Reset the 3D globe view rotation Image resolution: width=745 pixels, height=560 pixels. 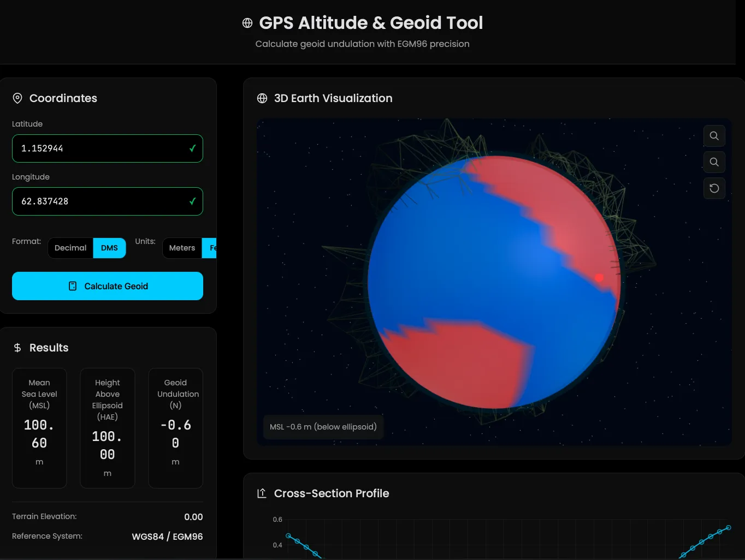pos(714,188)
